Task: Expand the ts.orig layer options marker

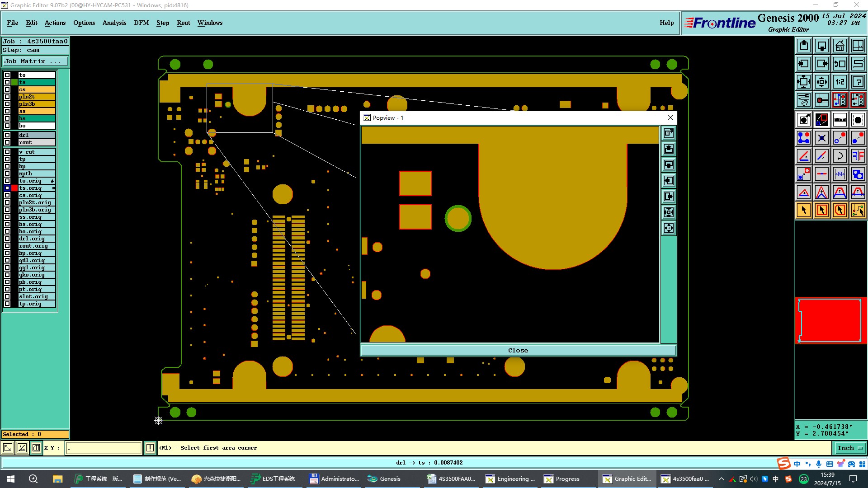Action: [x=53, y=188]
